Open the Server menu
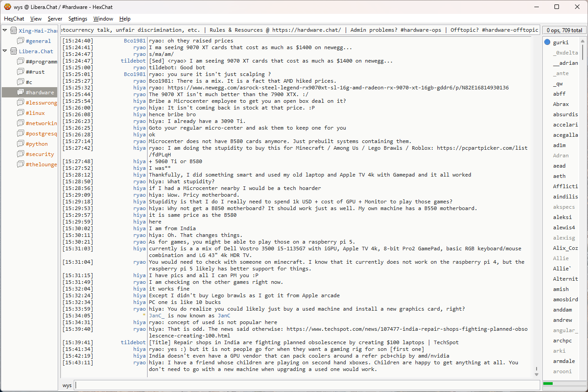The width and height of the screenshot is (588, 392). click(55, 19)
